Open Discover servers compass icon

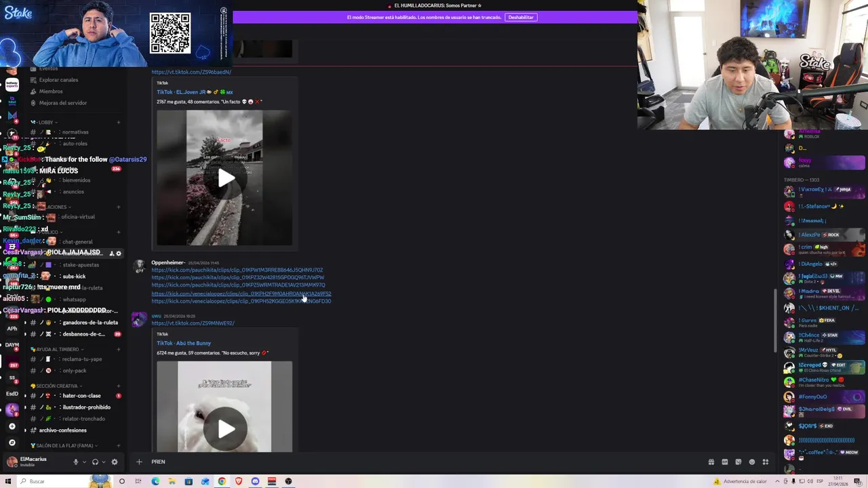(x=12, y=443)
